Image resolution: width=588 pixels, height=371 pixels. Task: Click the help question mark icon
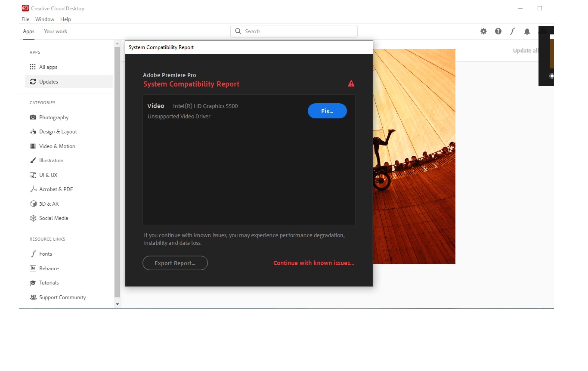(498, 31)
